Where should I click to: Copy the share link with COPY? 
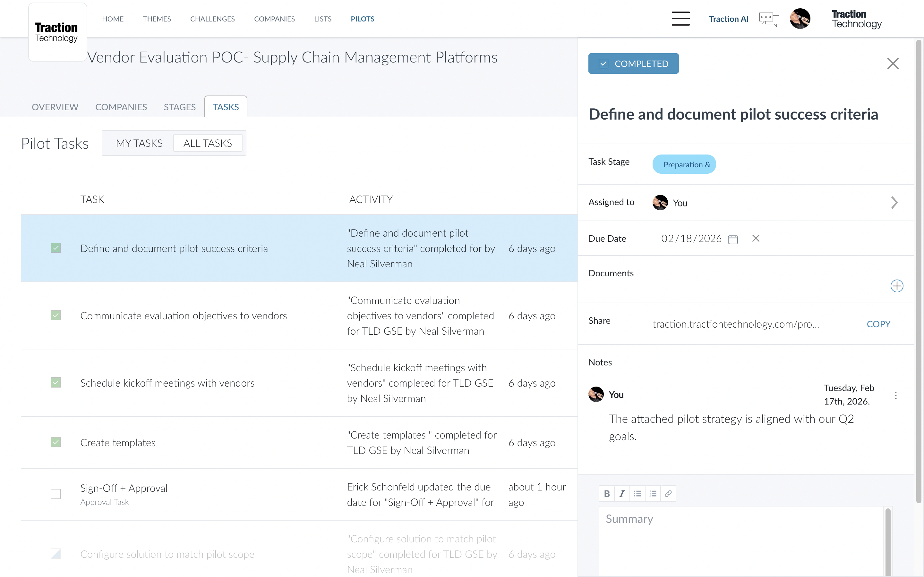point(878,324)
